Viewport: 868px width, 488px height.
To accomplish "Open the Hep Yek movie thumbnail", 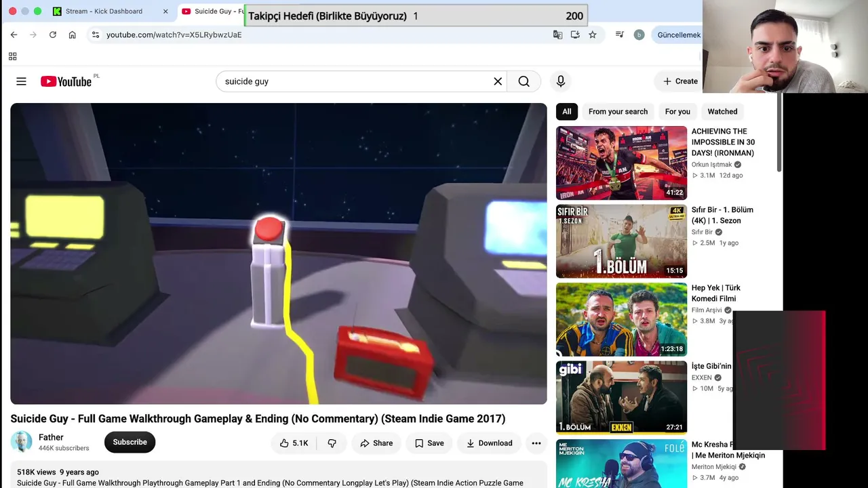I will coord(621,319).
